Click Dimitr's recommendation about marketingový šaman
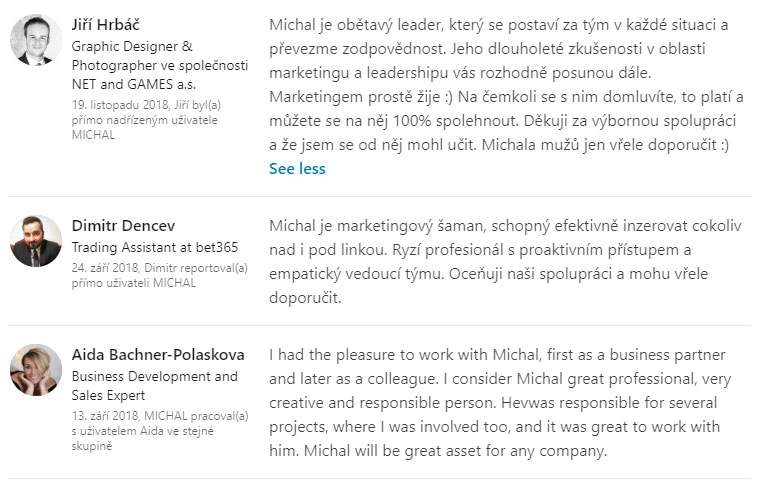The width and height of the screenshot is (759, 487). 505,261
